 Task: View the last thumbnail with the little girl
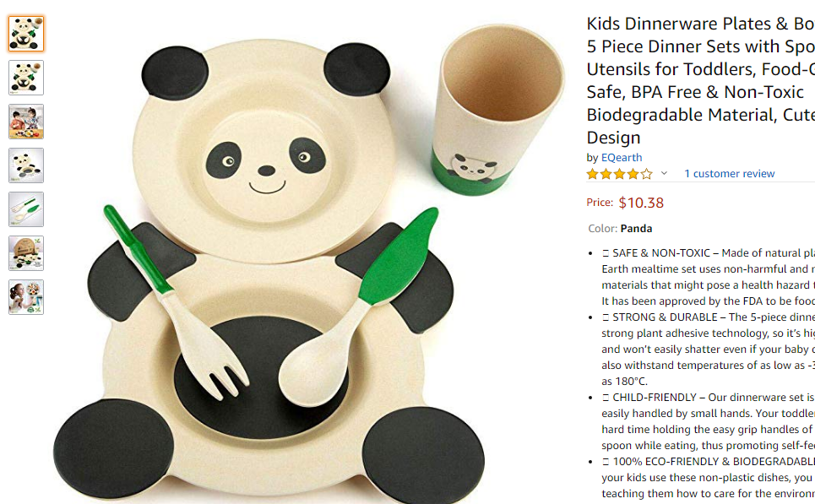click(26, 297)
